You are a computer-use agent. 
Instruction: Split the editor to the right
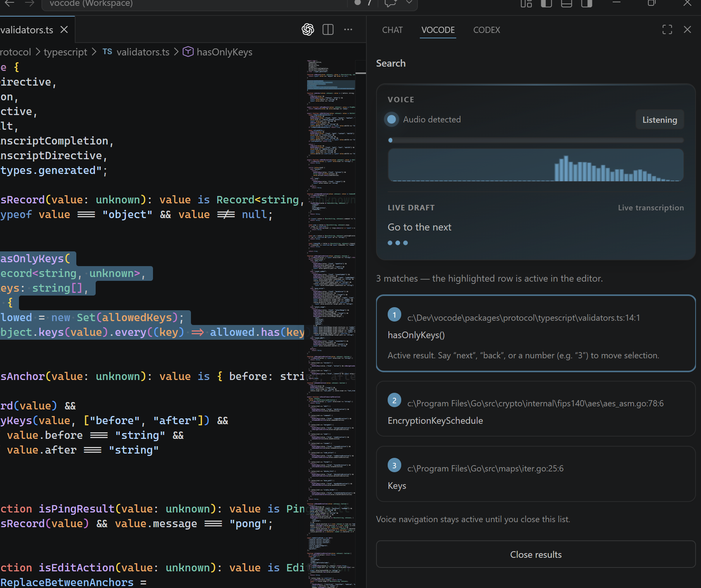pos(328,29)
